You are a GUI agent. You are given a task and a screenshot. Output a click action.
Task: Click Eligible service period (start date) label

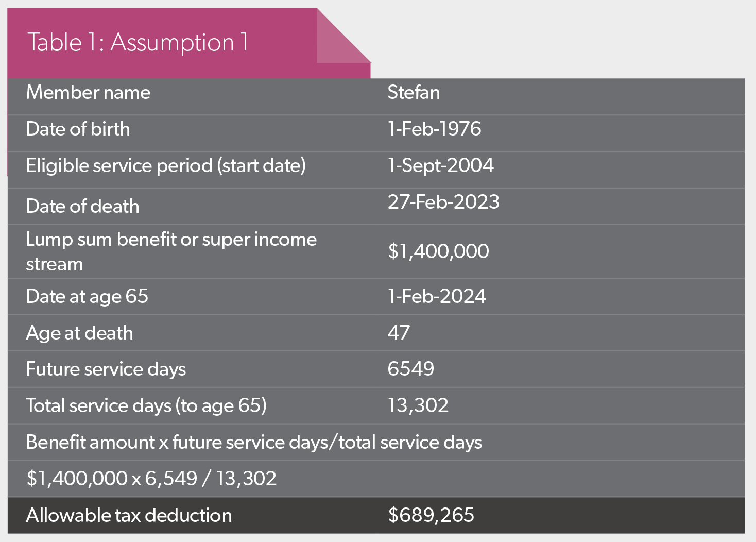(x=166, y=166)
